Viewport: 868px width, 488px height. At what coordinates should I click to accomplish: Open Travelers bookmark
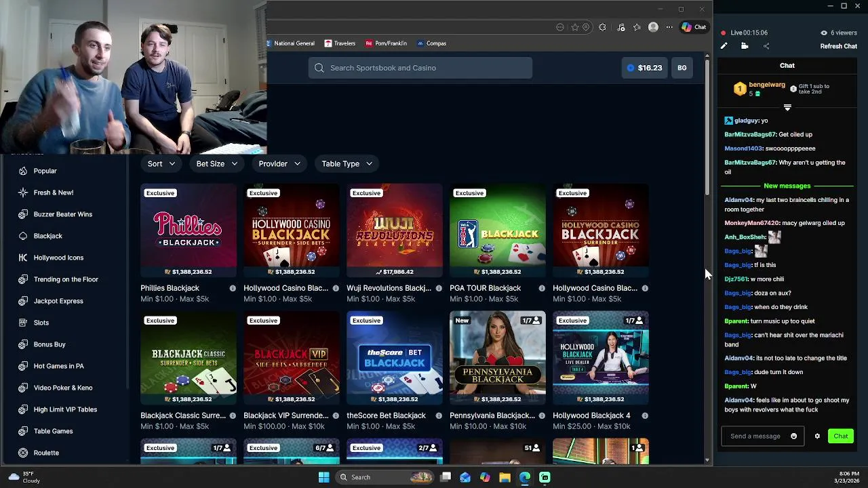click(x=340, y=43)
